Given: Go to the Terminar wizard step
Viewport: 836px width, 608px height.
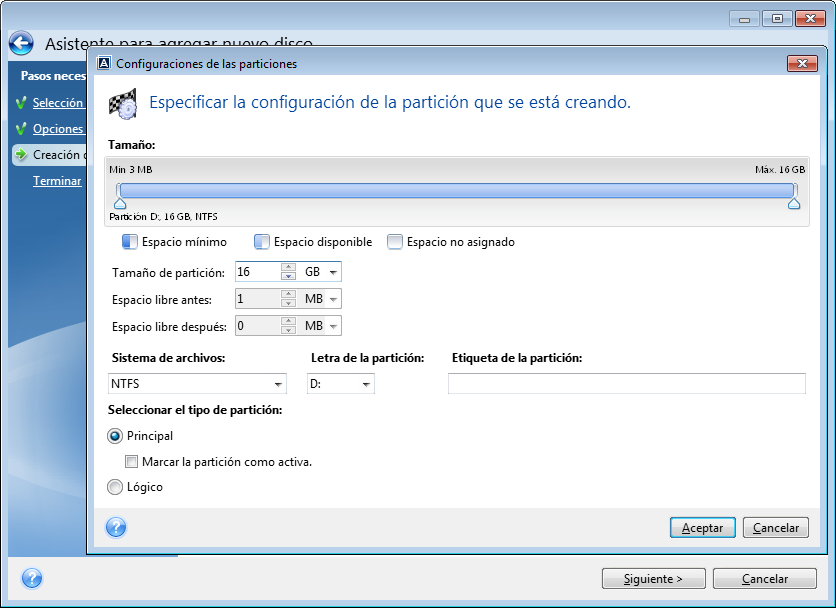Looking at the screenshot, I should point(57,181).
